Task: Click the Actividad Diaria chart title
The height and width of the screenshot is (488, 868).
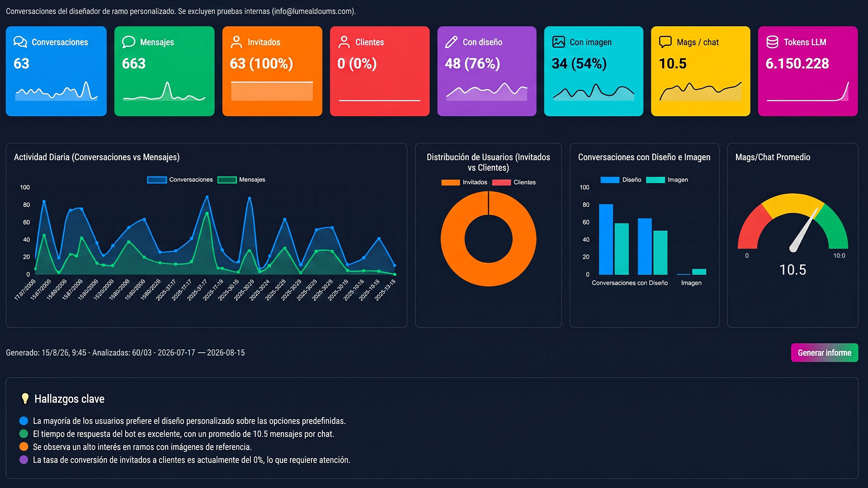Action: (x=97, y=157)
